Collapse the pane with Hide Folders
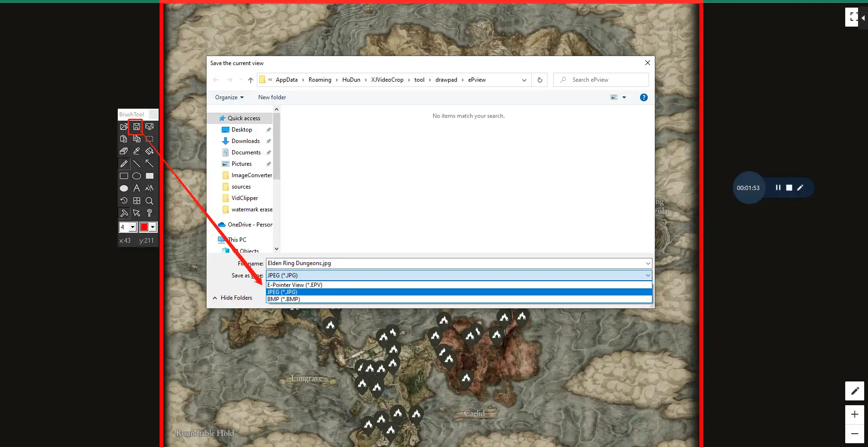Image resolution: width=868 pixels, height=447 pixels. tap(232, 298)
